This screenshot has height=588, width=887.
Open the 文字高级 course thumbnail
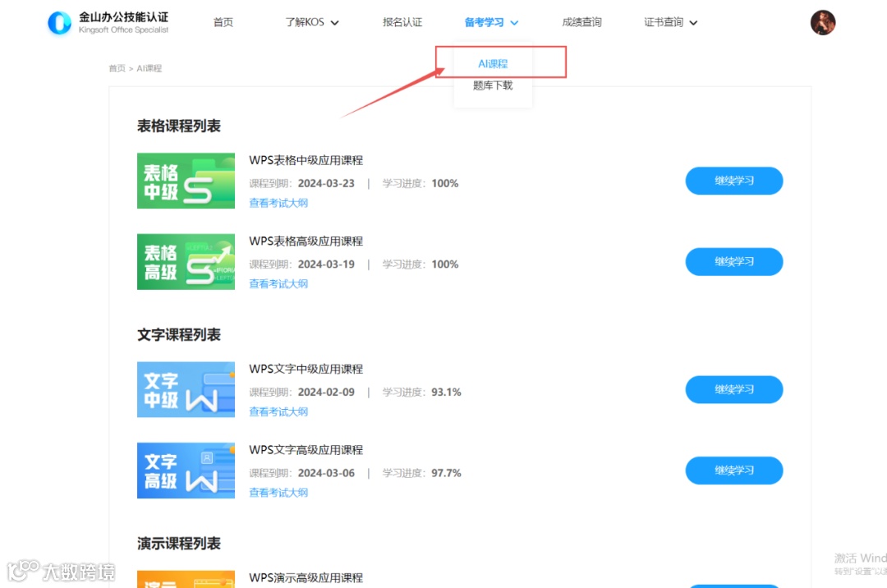point(186,471)
